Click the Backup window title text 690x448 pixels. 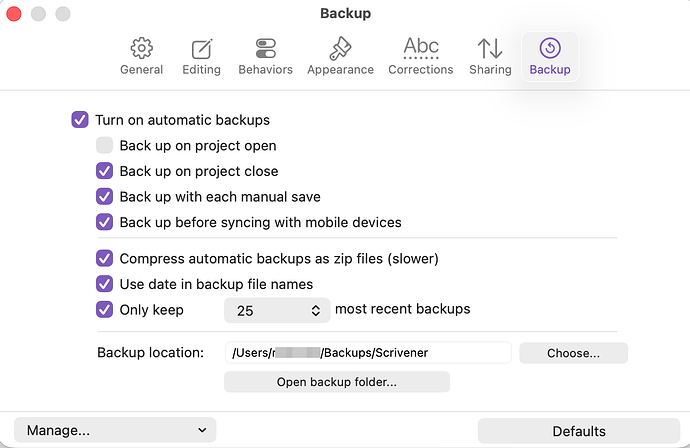(345, 13)
